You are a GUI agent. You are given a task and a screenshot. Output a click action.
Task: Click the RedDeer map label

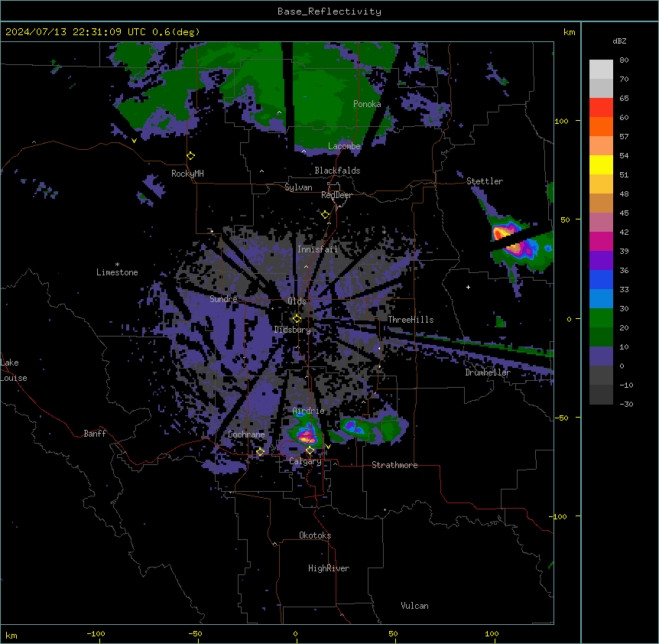[x=336, y=195]
